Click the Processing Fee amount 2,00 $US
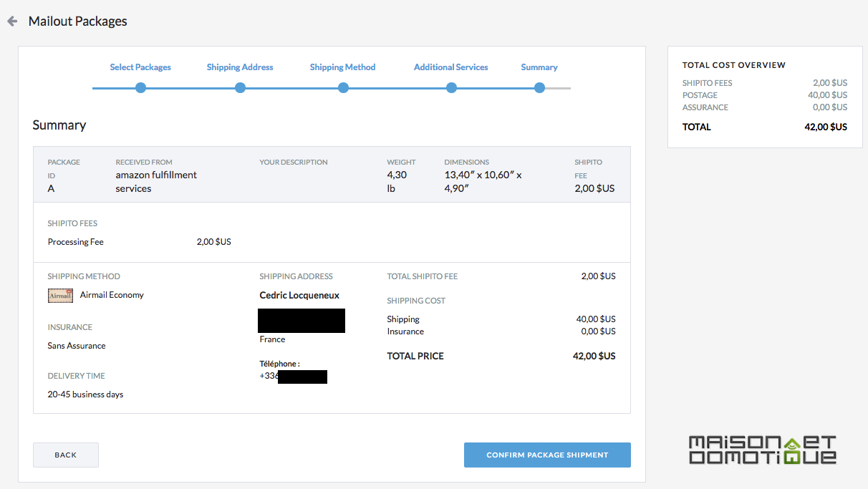868x489 pixels. [214, 242]
